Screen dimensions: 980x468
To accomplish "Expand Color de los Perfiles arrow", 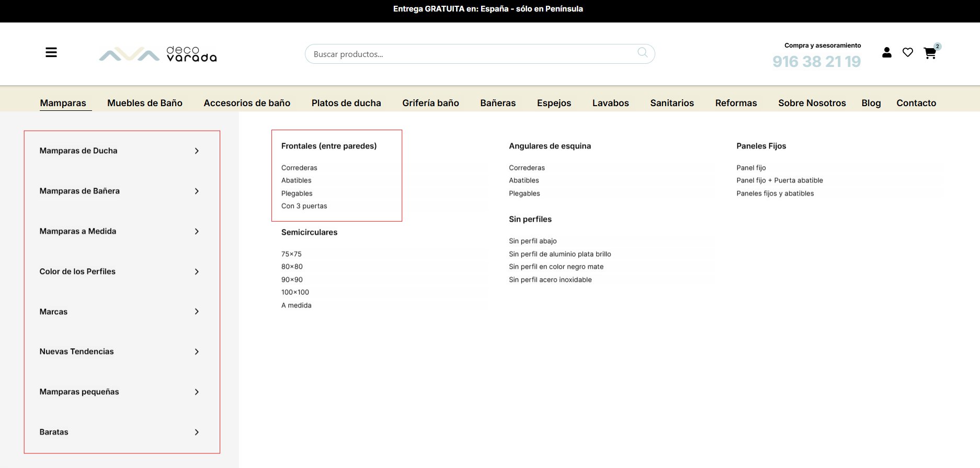I will (x=197, y=271).
